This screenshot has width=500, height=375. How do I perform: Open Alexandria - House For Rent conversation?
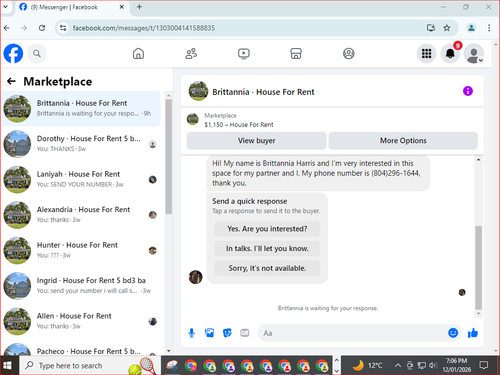pos(81,215)
